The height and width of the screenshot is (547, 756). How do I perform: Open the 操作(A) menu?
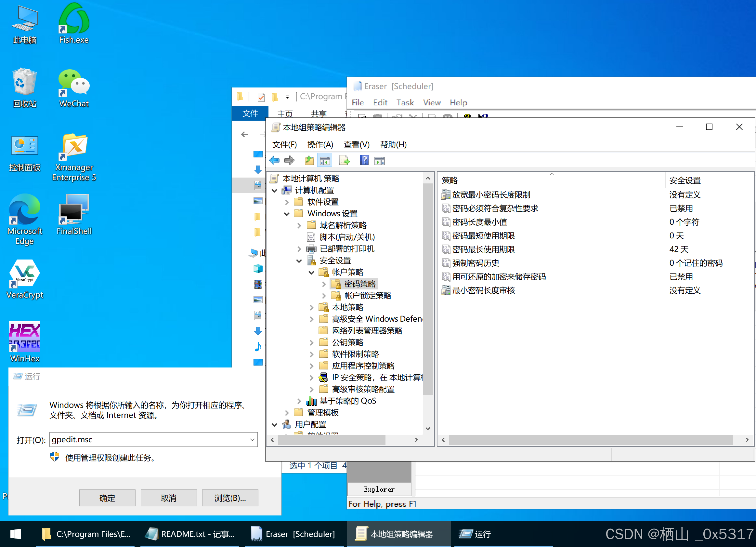(320, 144)
